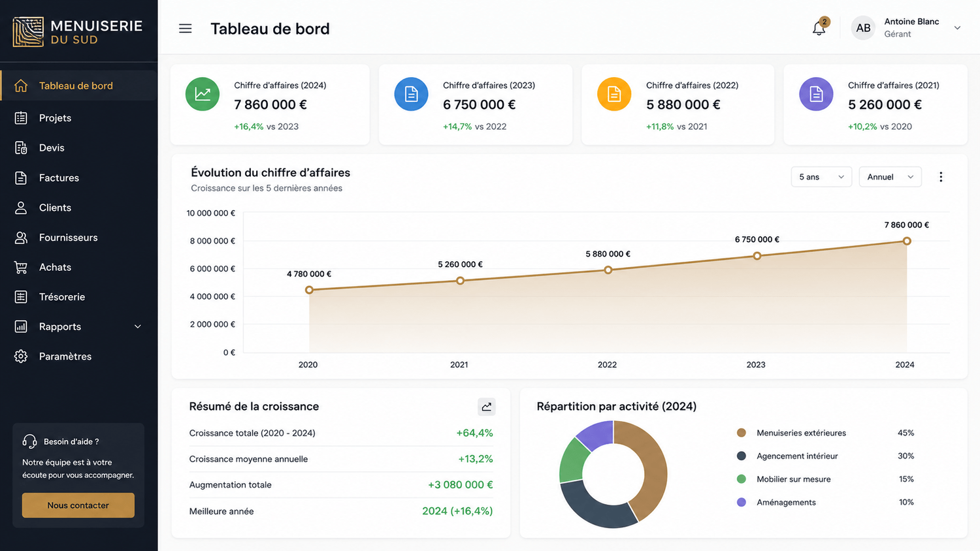Click the 2022 data point on chart
The image size is (980, 551).
pos(608,270)
